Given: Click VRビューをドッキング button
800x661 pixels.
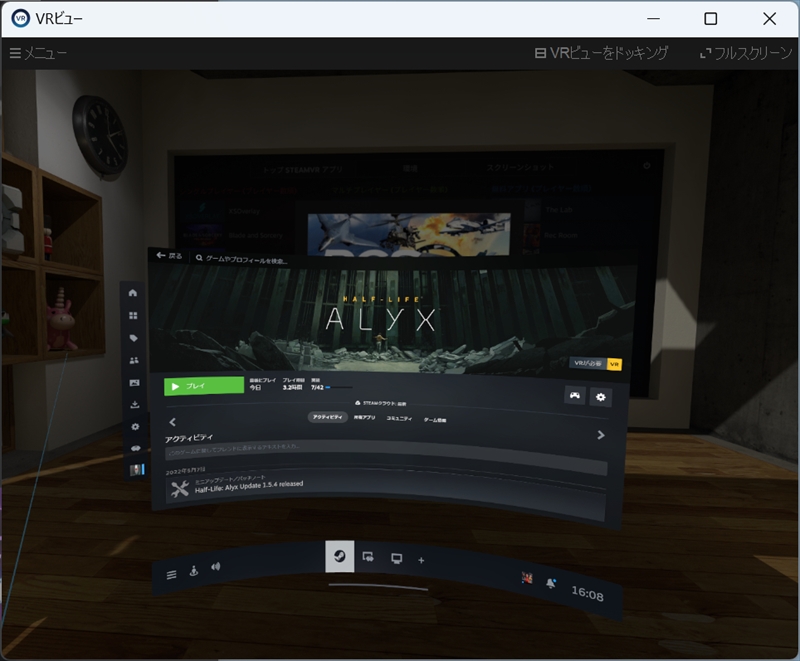Looking at the screenshot, I should pos(601,53).
